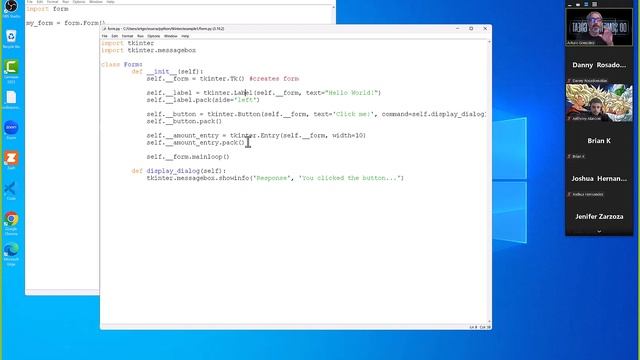640x360 pixels.
Task: Click the 'self.__button.pack()' line
Action: [184, 121]
